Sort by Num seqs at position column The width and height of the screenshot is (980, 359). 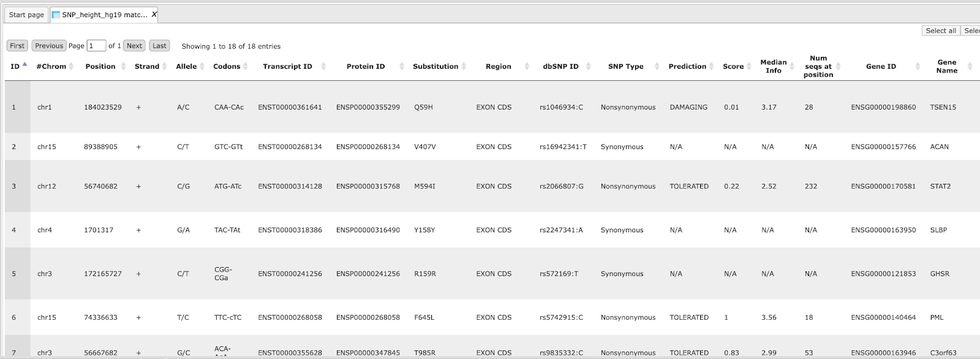822,66
